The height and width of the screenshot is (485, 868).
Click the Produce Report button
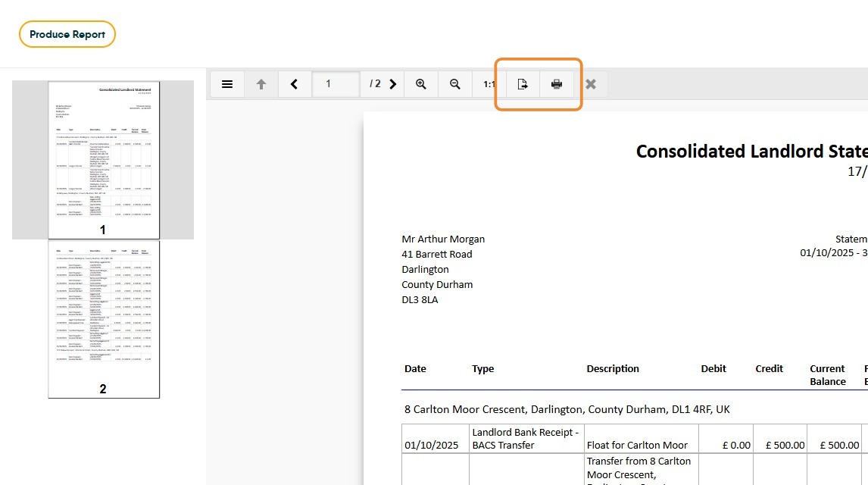pos(67,34)
